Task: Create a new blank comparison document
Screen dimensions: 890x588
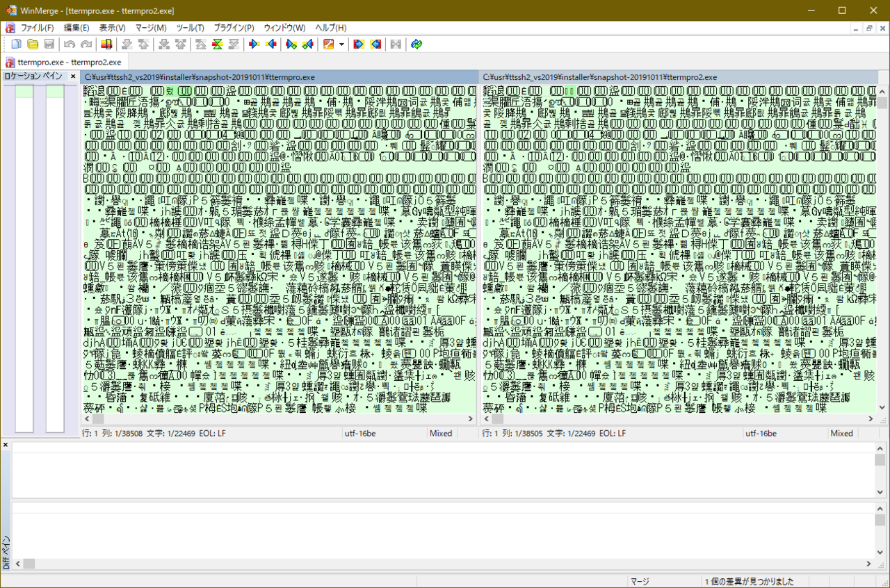Action: click(16, 44)
